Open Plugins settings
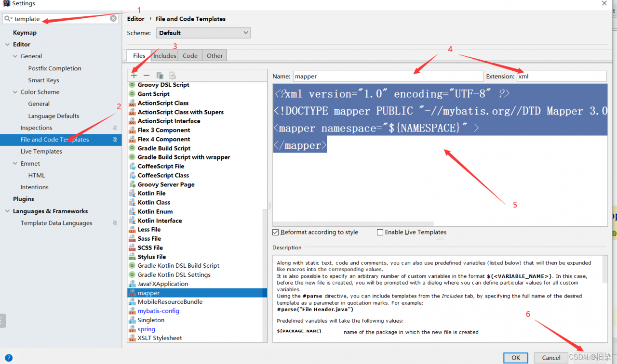This screenshot has height=364, width=617. click(x=24, y=199)
